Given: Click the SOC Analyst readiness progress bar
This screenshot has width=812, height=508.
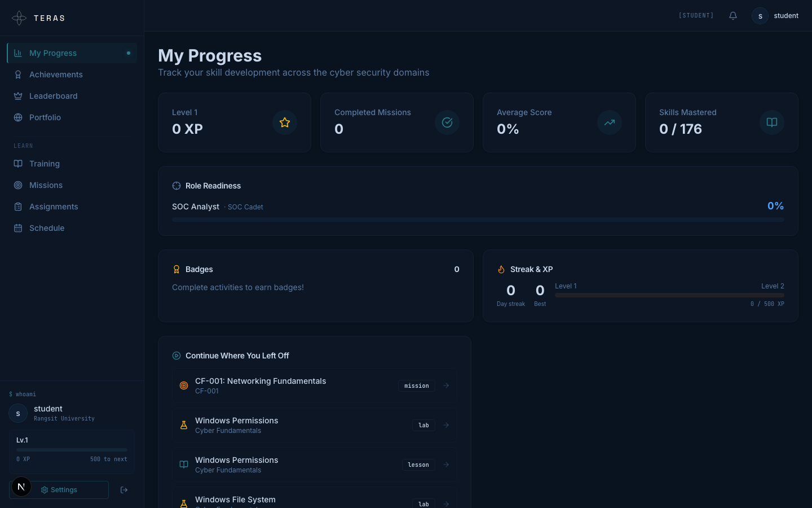Looking at the screenshot, I should click(x=478, y=220).
